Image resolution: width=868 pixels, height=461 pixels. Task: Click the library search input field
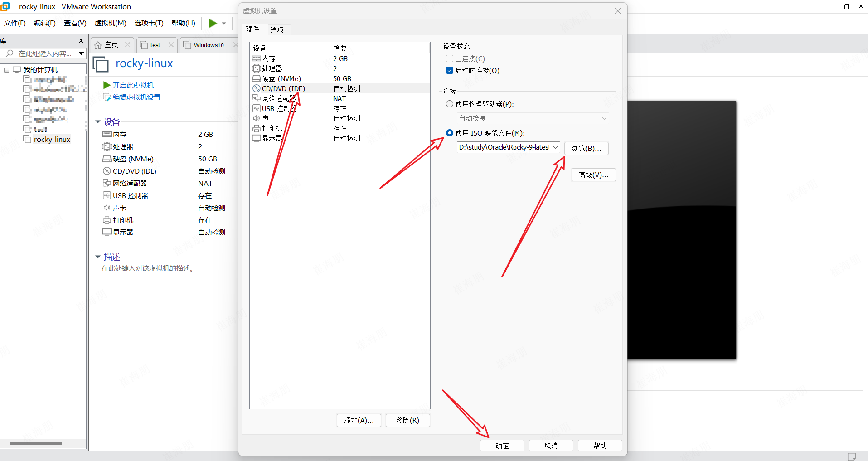tap(45, 53)
